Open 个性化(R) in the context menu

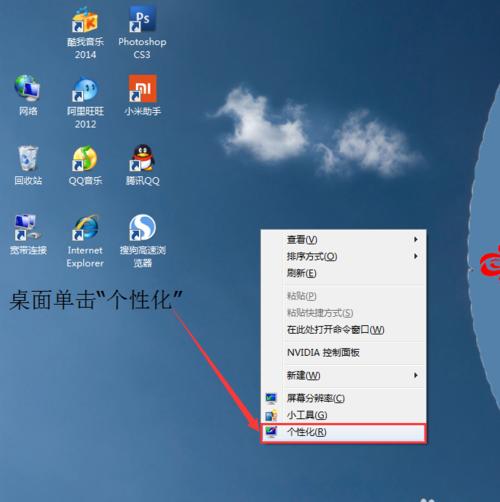343,432
